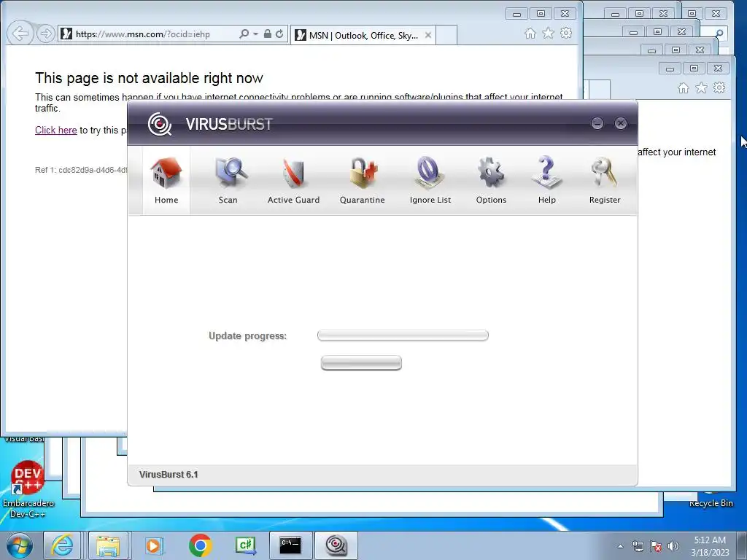Open the Scan tool in VirusBurst
This screenshot has height=560, width=747.
point(228,181)
